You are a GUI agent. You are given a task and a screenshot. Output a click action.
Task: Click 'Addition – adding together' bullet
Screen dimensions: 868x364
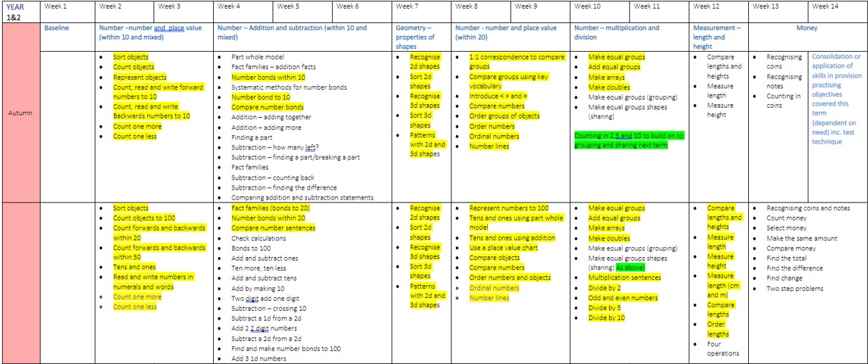[271, 117]
